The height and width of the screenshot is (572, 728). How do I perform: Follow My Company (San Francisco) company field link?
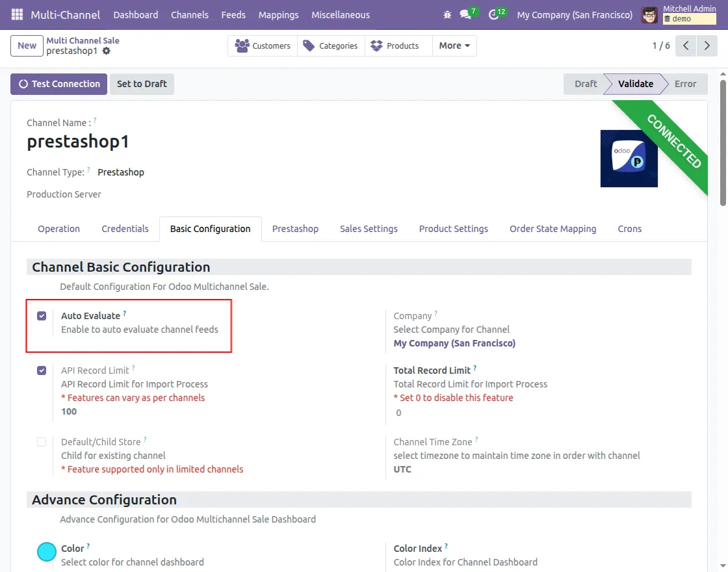point(454,343)
